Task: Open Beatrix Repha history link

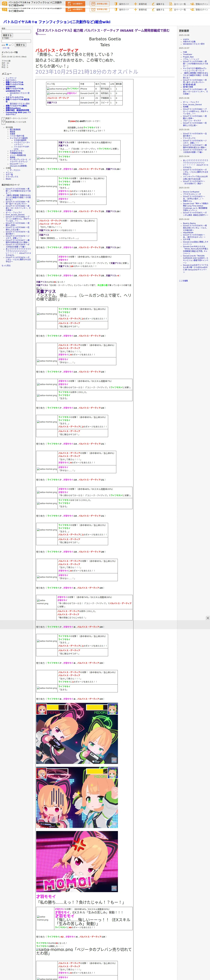Action: (x=189, y=223)
